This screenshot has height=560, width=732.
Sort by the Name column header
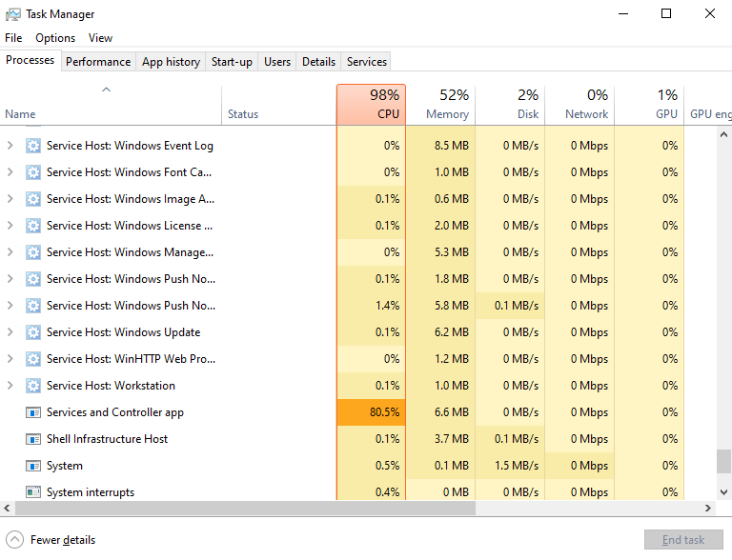[x=111, y=105]
